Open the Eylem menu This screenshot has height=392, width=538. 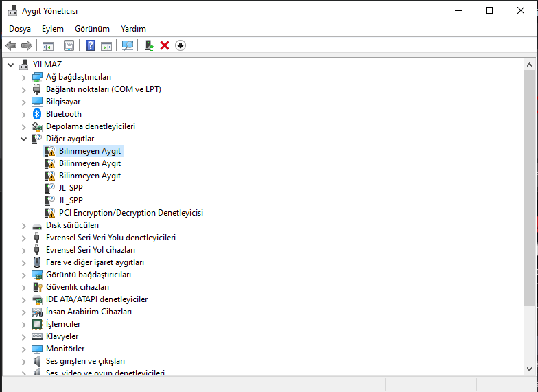pyautogui.click(x=52, y=29)
